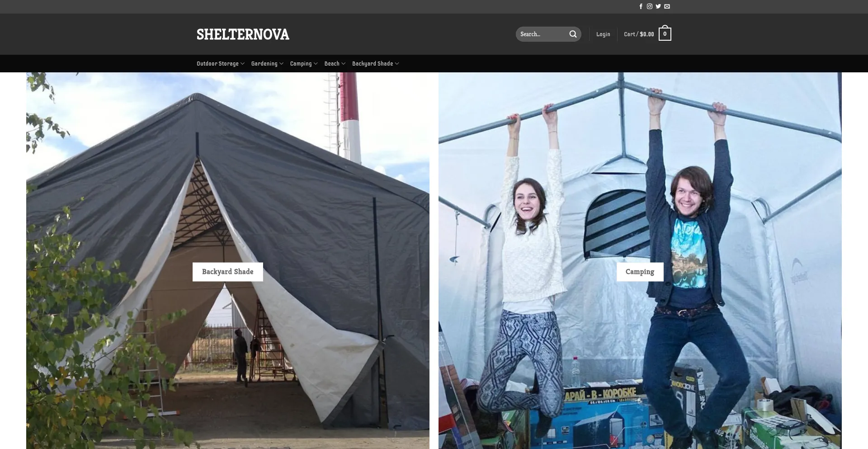Image resolution: width=868 pixels, height=449 pixels.
Task: Open the shopping cart bag icon
Action: point(665,33)
